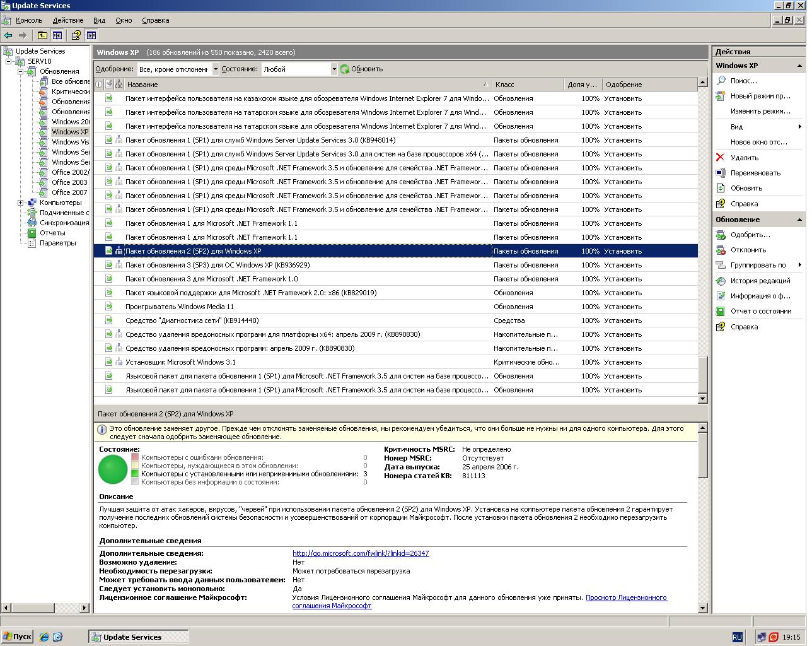The height and width of the screenshot is (646, 812).
Task: Open the go.microsoft.com fwlink hyperlink
Action: (360, 553)
